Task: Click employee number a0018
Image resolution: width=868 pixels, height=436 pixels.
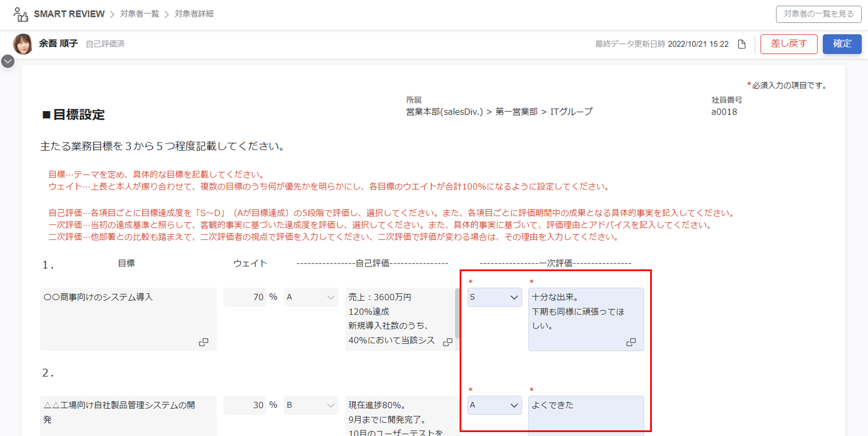Action: tap(724, 112)
